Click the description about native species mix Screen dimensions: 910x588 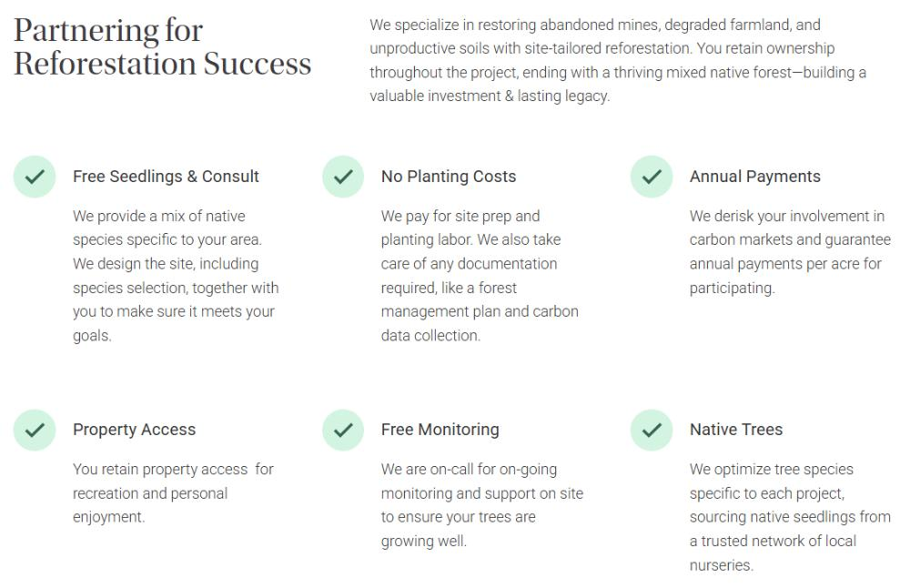click(x=176, y=276)
